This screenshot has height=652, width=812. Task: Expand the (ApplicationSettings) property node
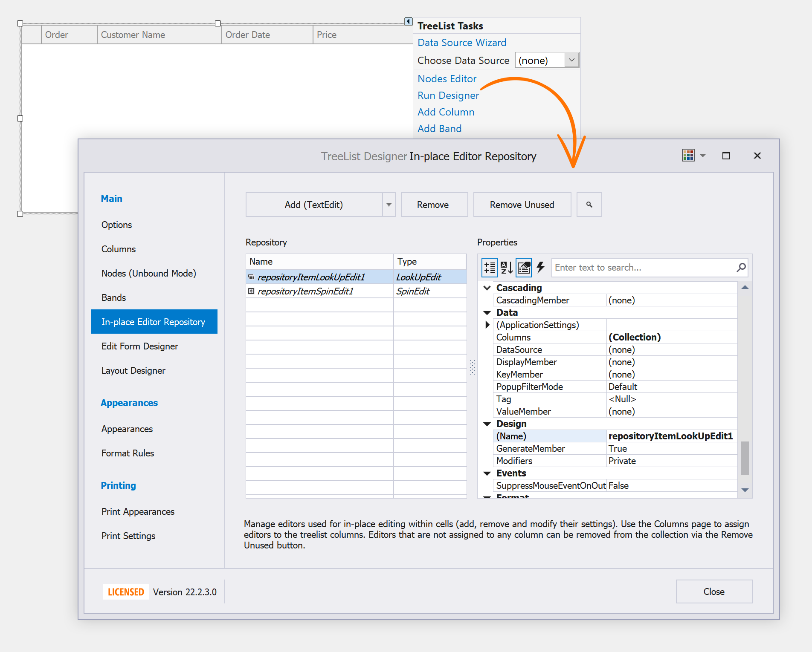pos(487,325)
